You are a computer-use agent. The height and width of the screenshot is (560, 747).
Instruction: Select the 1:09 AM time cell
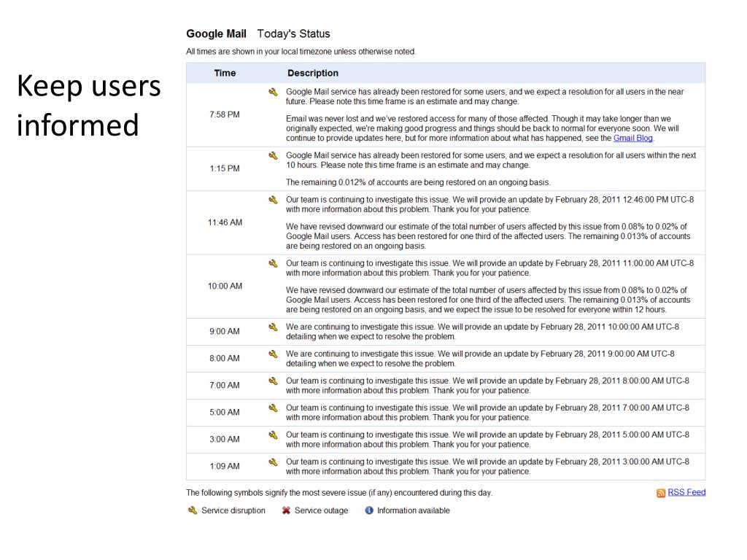[x=225, y=466]
